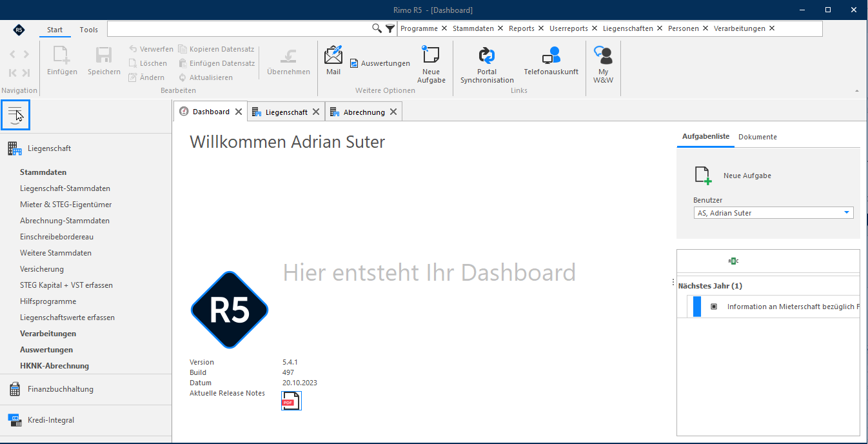Jump to the first record

click(x=12, y=73)
